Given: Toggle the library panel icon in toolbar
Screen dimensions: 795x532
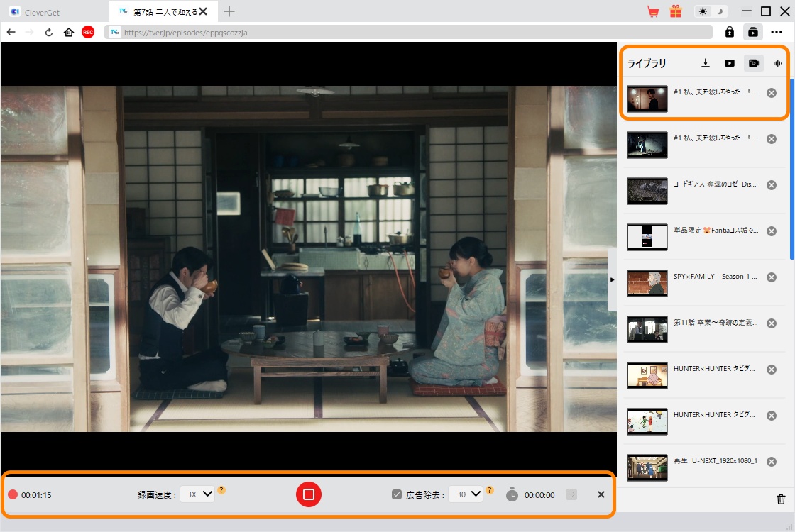Looking at the screenshot, I should [753, 32].
